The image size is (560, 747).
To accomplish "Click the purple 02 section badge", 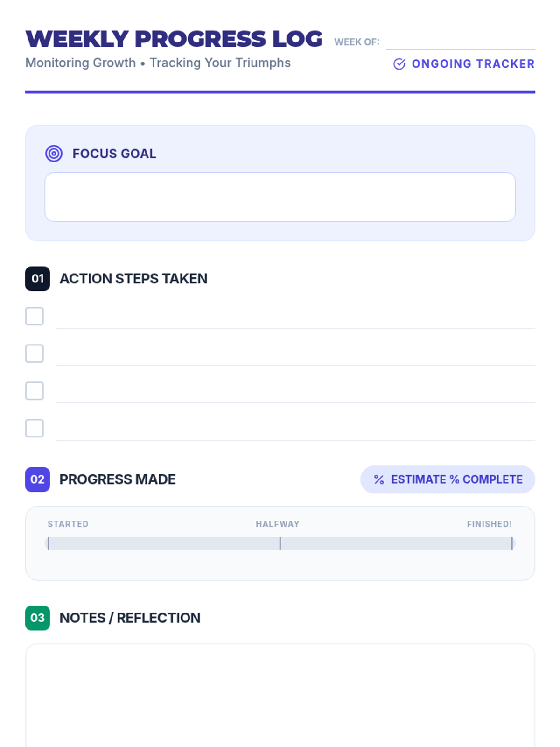I will point(37,479).
